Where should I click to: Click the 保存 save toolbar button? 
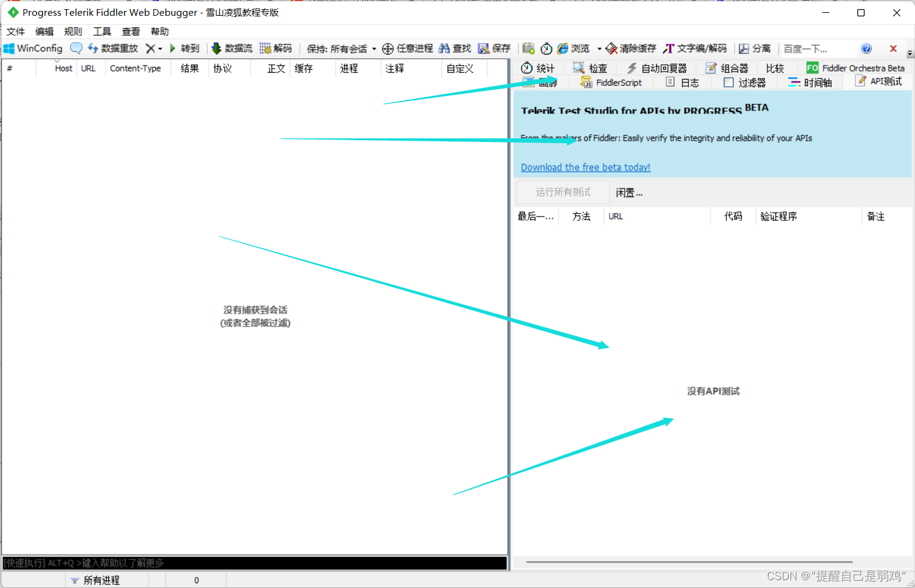[494, 49]
